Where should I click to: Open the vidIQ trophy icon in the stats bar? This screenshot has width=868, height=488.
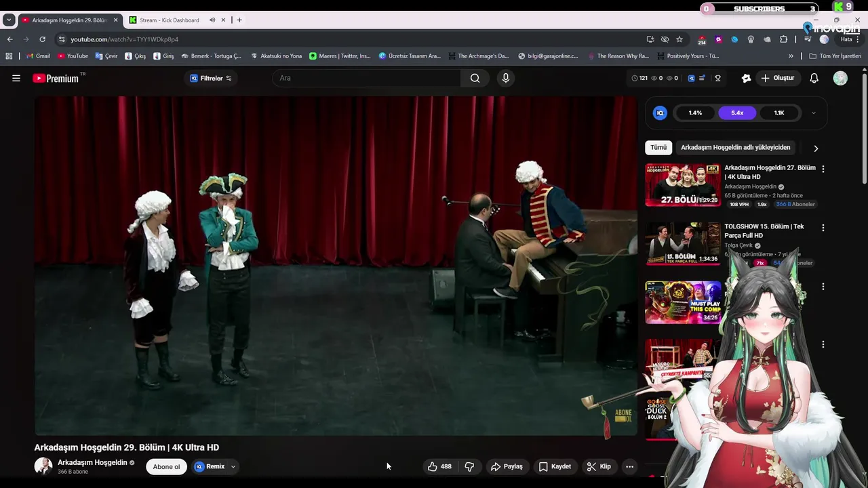(717, 78)
